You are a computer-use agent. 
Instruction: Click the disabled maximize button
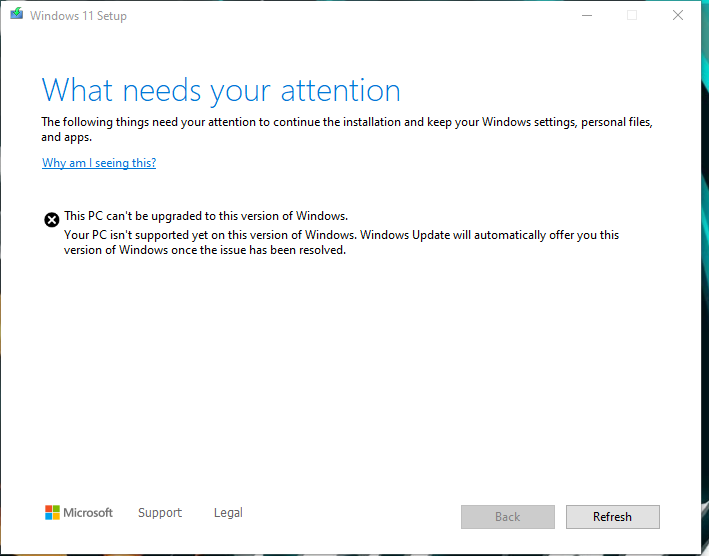coord(632,15)
